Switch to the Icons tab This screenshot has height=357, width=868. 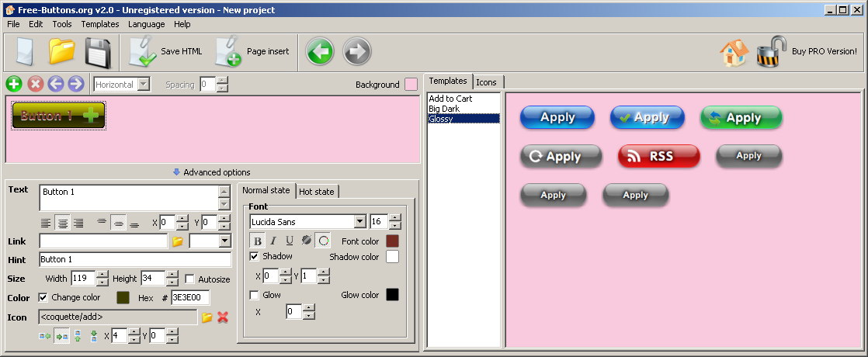pyautogui.click(x=487, y=82)
